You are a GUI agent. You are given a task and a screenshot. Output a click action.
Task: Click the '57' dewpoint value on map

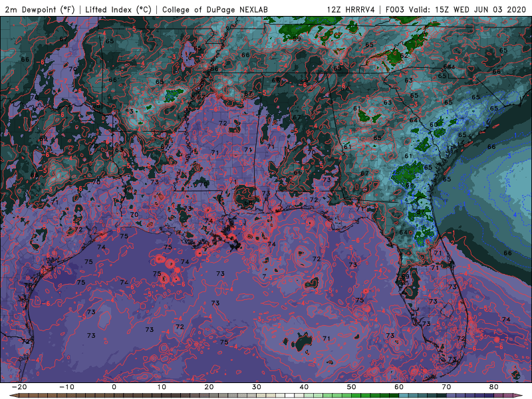click(x=421, y=211)
